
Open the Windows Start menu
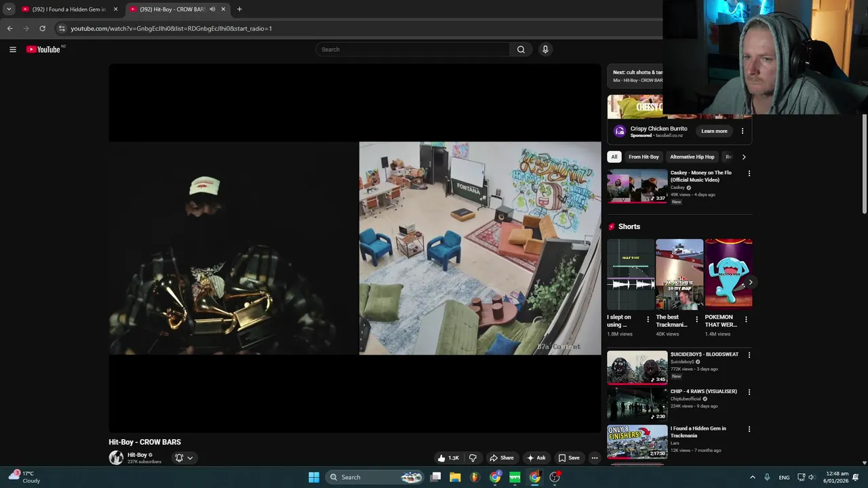(314, 477)
